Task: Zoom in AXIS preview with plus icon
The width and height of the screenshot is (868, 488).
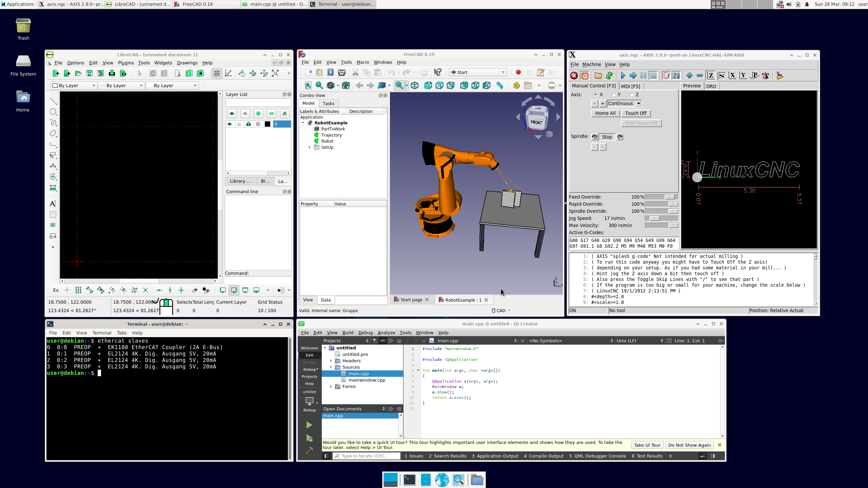Action: [689, 76]
